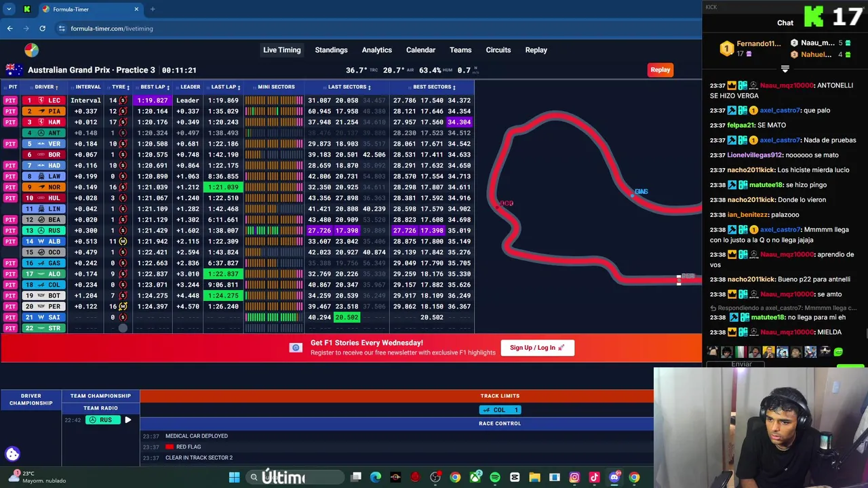
Task: Click the taskbar search box
Action: coord(295,477)
